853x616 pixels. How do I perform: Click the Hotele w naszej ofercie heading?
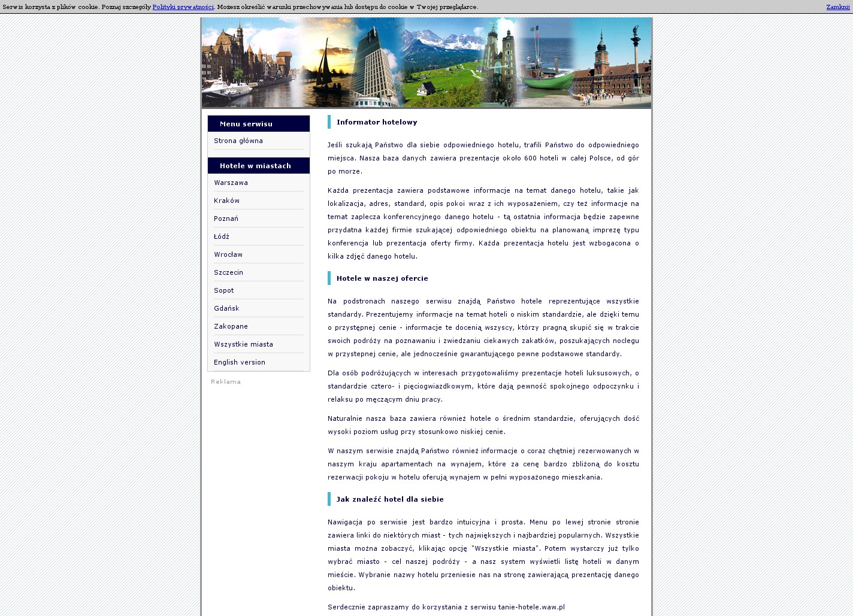coord(382,278)
